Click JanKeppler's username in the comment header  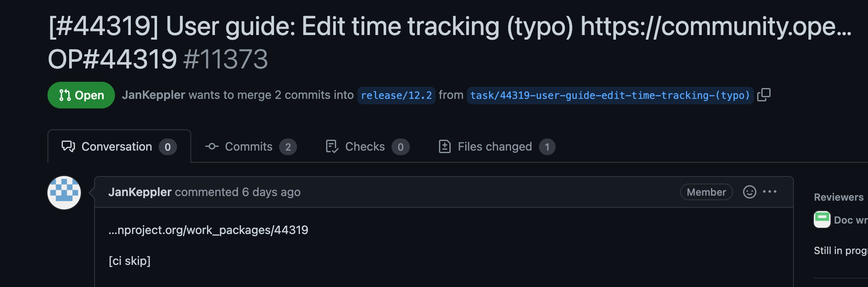(x=140, y=192)
